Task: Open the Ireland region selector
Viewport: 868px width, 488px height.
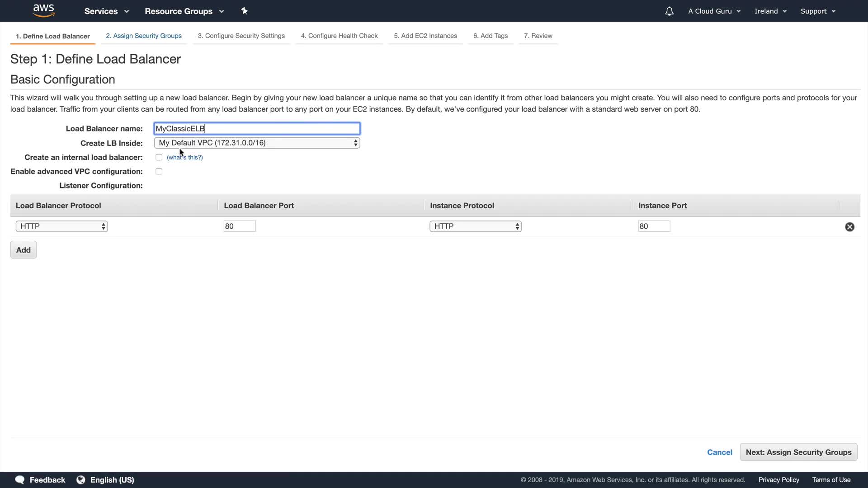Action: (x=770, y=11)
